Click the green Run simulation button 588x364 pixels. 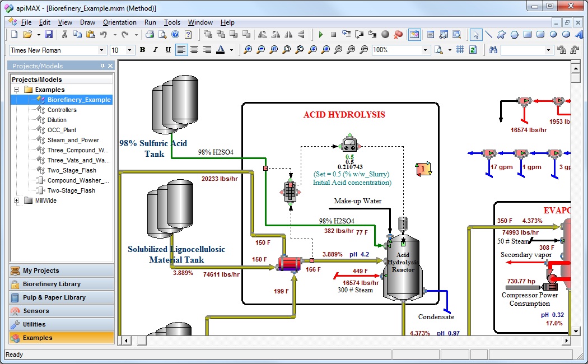(321, 35)
